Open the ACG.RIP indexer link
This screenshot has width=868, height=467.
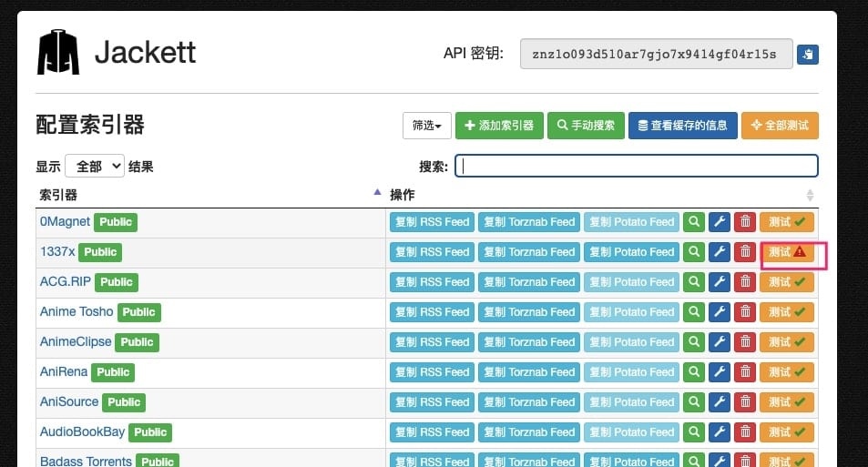click(x=66, y=281)
